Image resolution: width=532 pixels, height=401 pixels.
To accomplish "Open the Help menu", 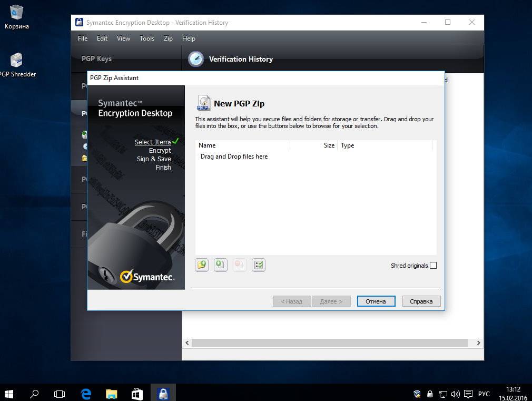I will tap(189, 38).
